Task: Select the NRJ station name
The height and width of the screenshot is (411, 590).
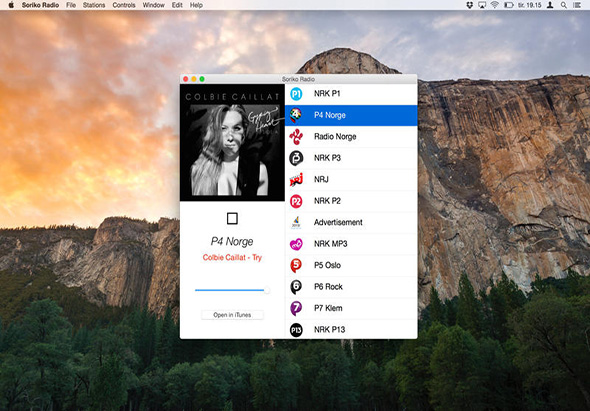Action: pos(321,180)
